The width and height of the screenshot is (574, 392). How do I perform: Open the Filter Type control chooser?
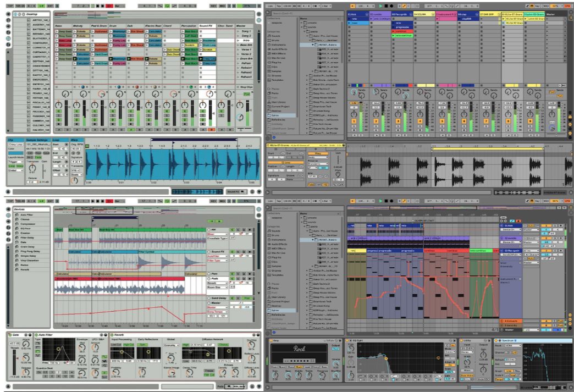[x=218, y=260]
